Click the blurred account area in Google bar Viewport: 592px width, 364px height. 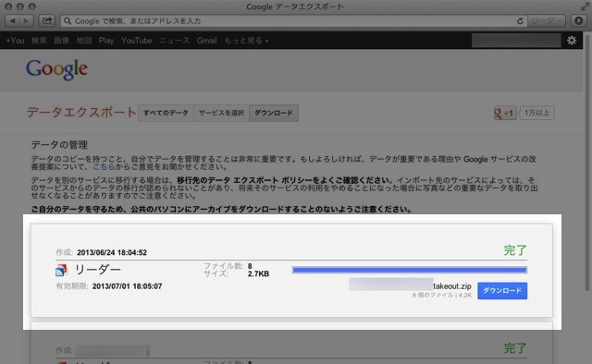(x=516, y=41)
